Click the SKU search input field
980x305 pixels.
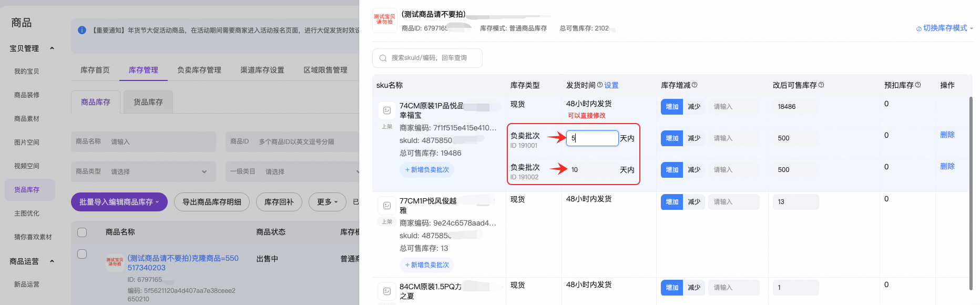click(x=427, y=58)
